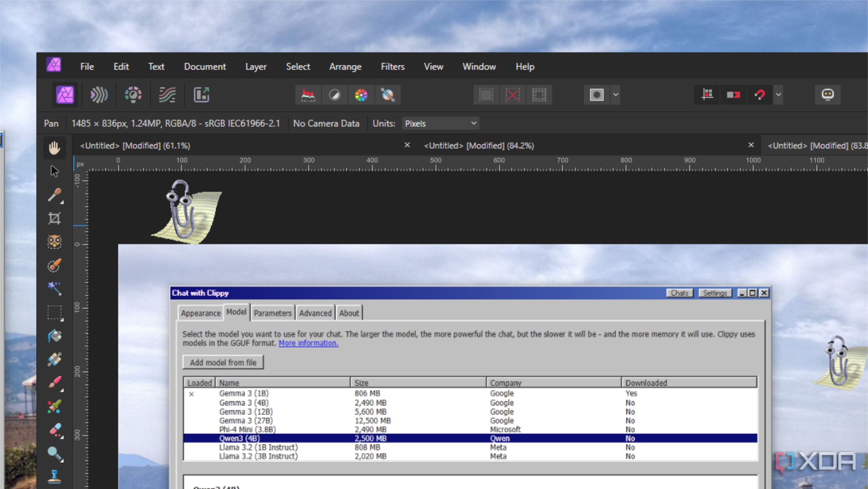Image resolution: width=868 pixels, height=489 pixels.
Task: Select the owl-faced Object Selection tool
Action: (54, 242)
